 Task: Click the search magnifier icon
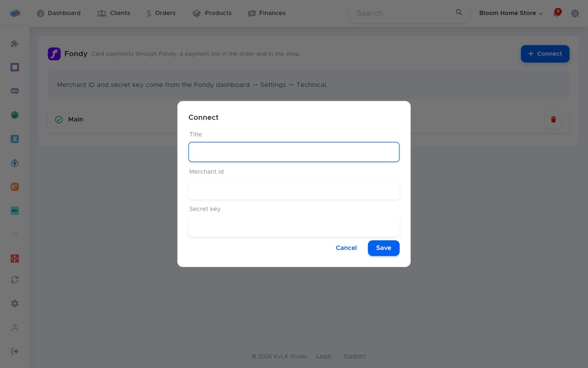coord(459,13)
